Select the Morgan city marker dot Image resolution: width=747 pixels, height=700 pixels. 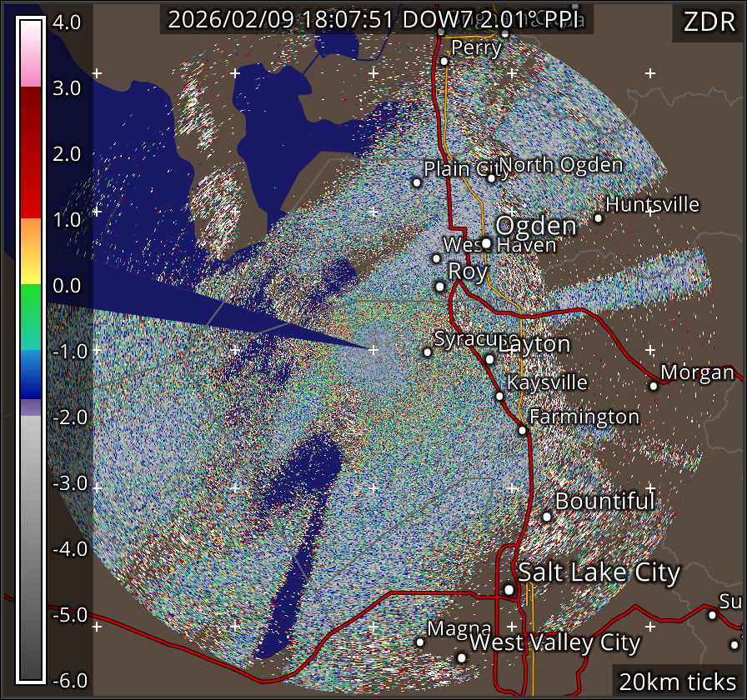coord(654,386)
